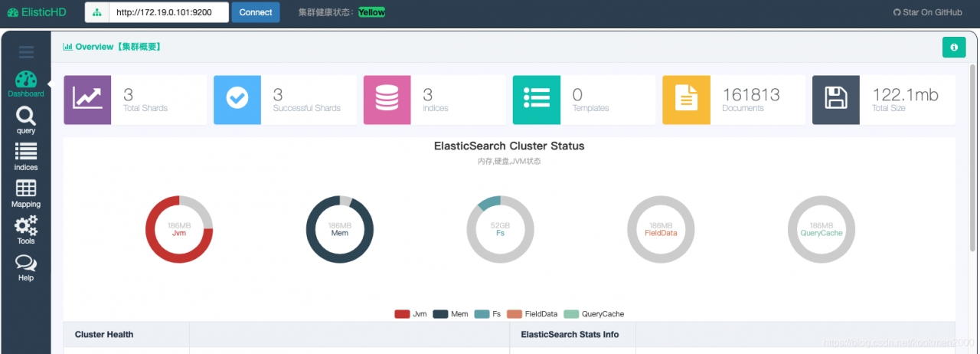Open the Tools gears page

tap(26, 231)
